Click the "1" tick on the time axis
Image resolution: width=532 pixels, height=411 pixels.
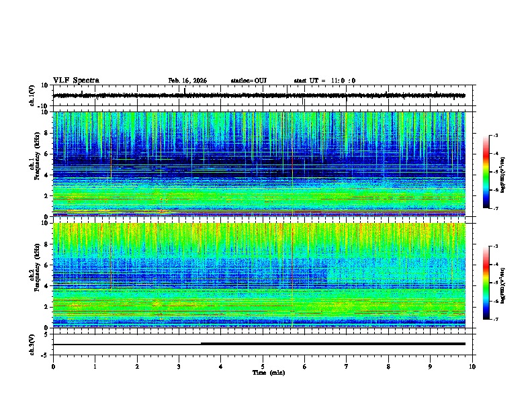[95, 367]
